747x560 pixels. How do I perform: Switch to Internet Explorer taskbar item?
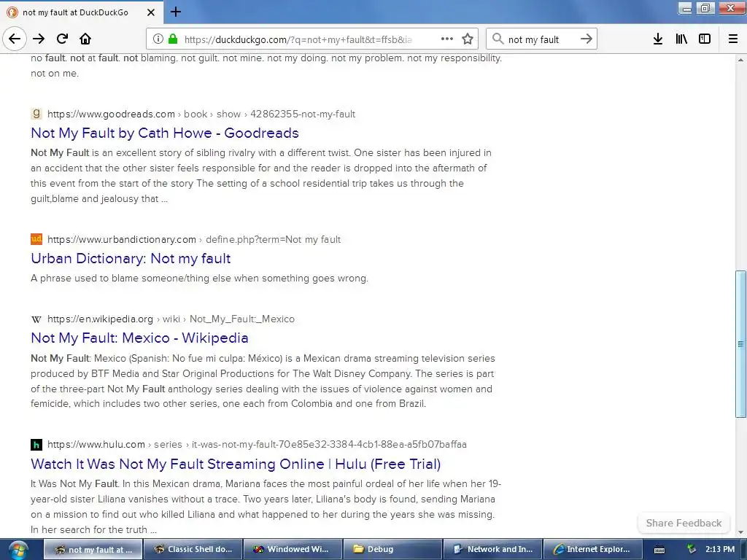click(592, 549)
